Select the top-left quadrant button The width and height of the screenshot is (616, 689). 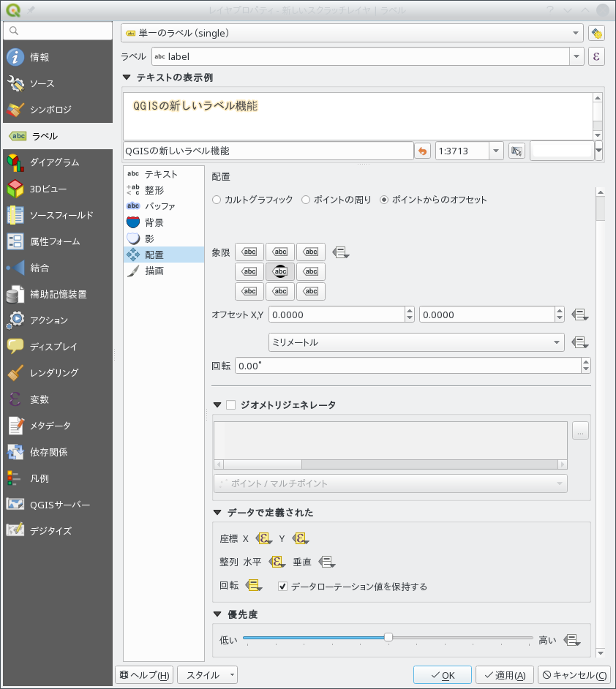point(249,252)
